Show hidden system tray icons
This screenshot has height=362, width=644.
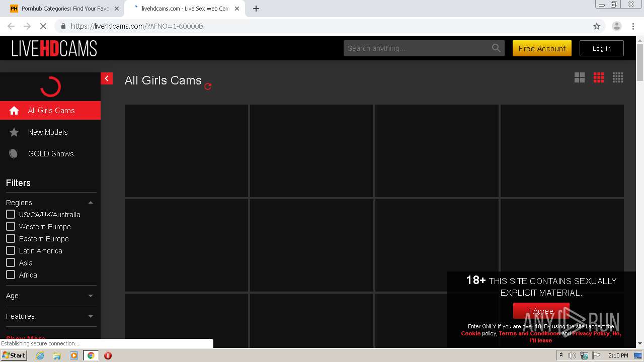pyautogui.click(x=561, y=355)
